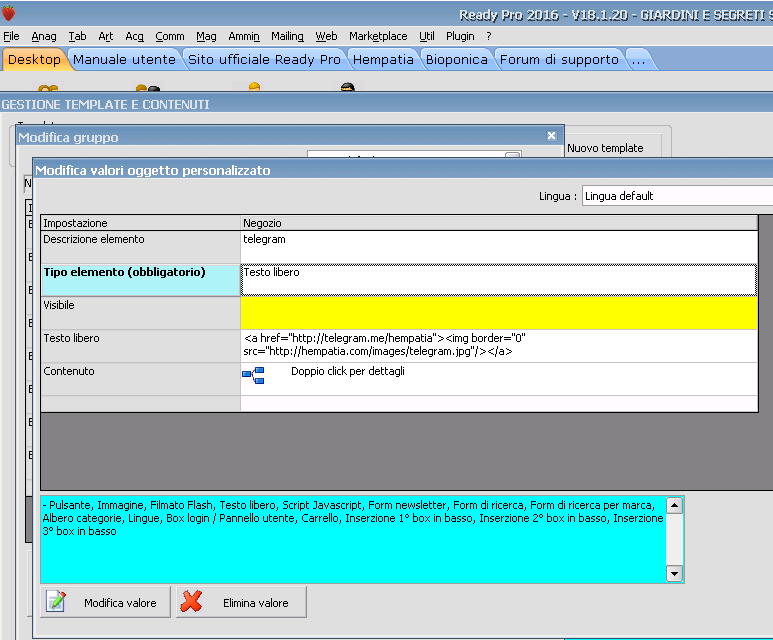Open the Tab menu
This screenshot has height=640, width=773.
[77, 36]
